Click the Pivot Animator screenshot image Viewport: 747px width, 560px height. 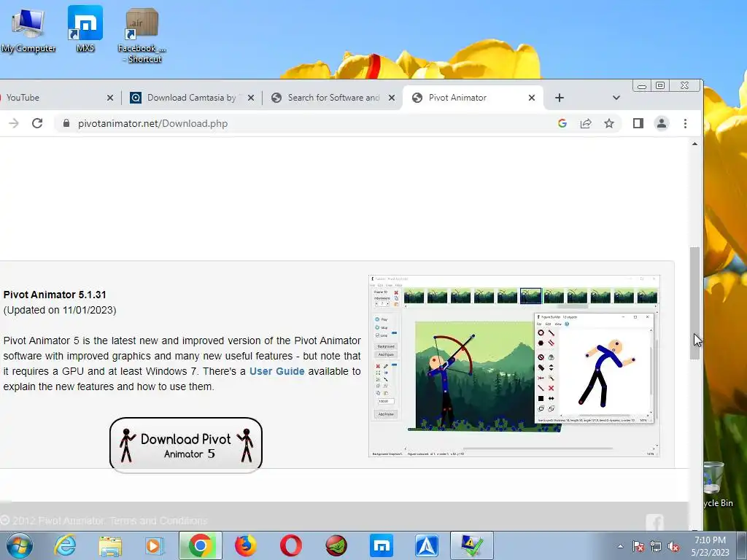[x=514, y=366]
